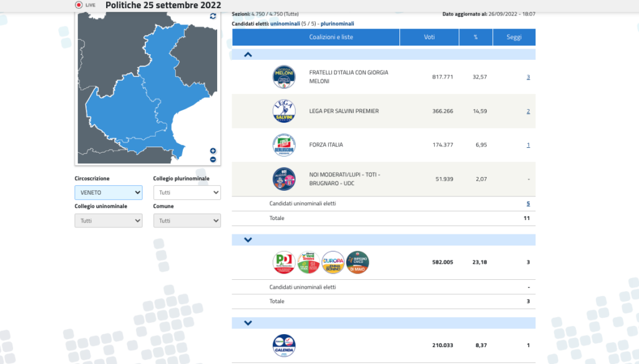Zoom out on the Veneto map

213,160
